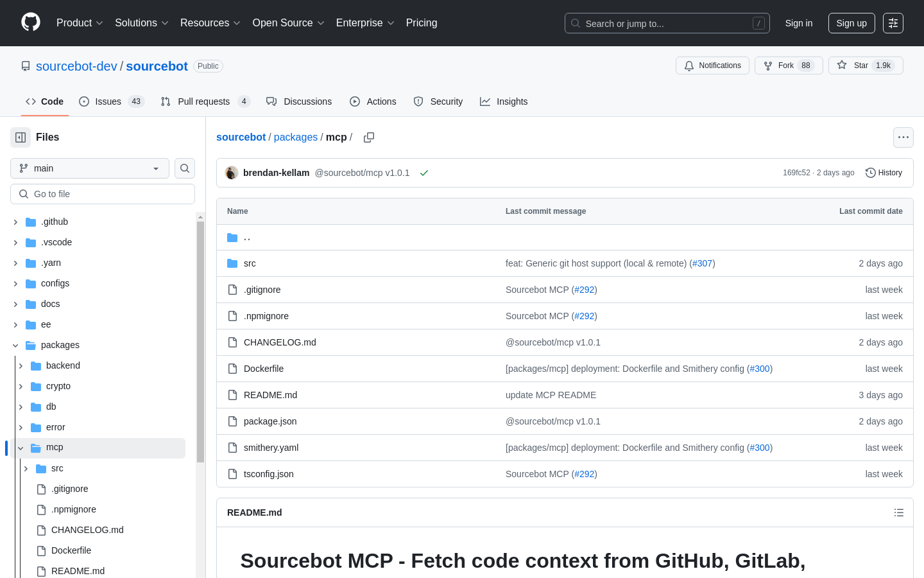Open the 169fc52 commit link
The height and width of the screenshot is (578, 924).
796,173
